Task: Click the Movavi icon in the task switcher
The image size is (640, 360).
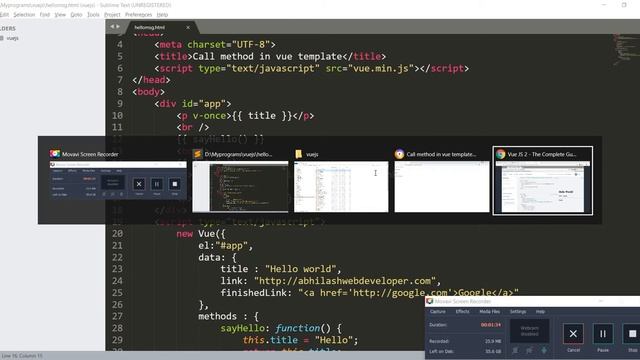Action: [55, 154]
